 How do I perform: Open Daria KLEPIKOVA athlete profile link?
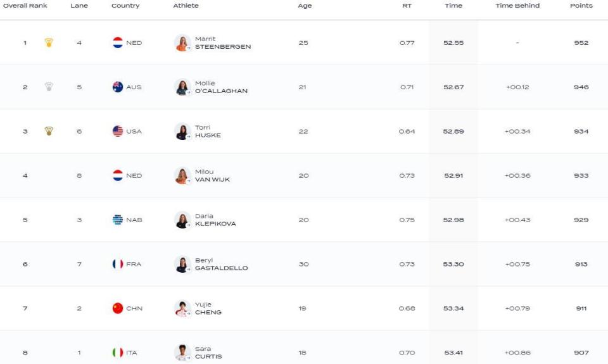tap(215, 220)
